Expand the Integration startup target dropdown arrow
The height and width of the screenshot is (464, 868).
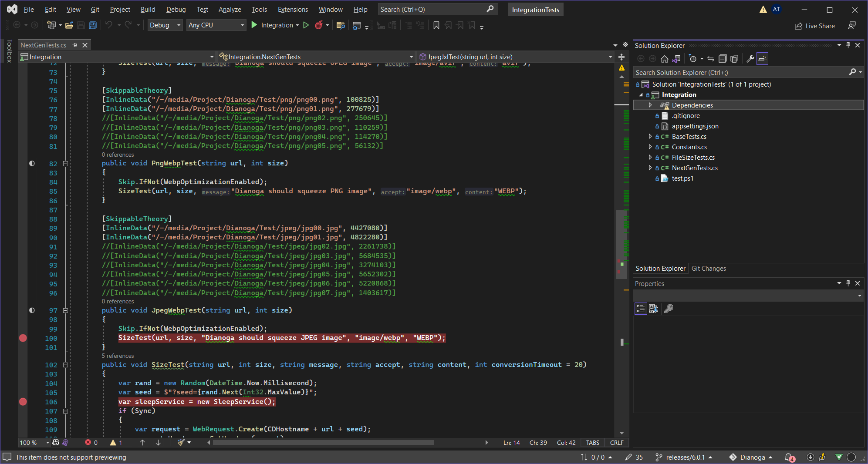297,25
